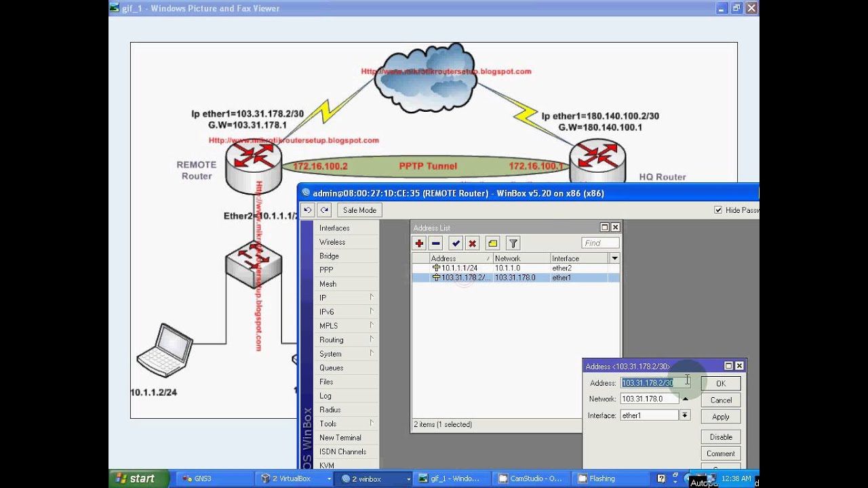
Task: Click Comment in the address dialog
Action: tap(721, 453)
